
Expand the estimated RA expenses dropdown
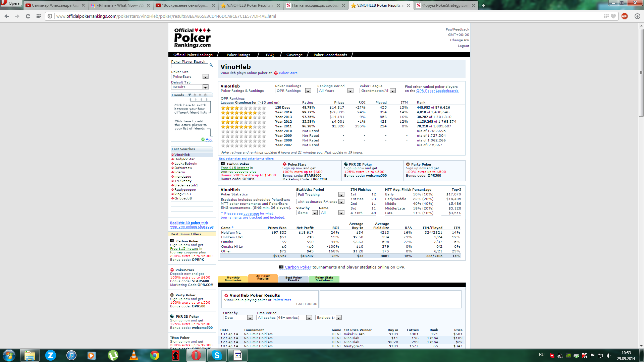click(320, 202)
